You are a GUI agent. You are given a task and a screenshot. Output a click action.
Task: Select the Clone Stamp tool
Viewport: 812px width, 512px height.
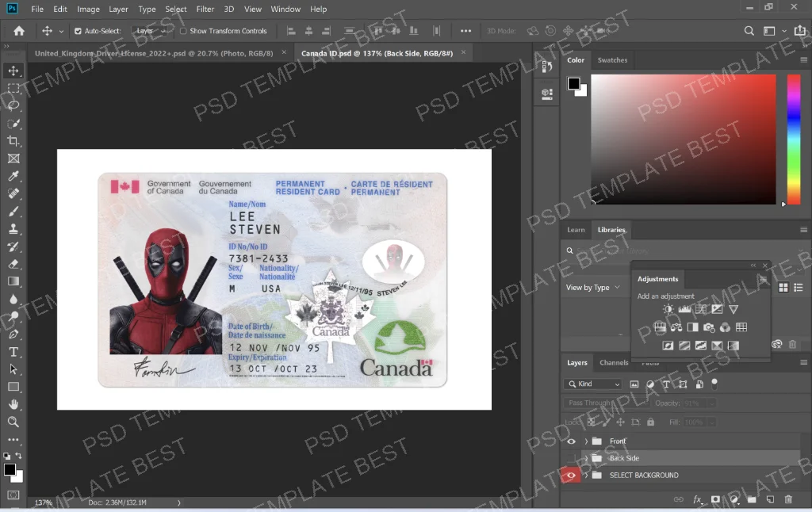13,229
